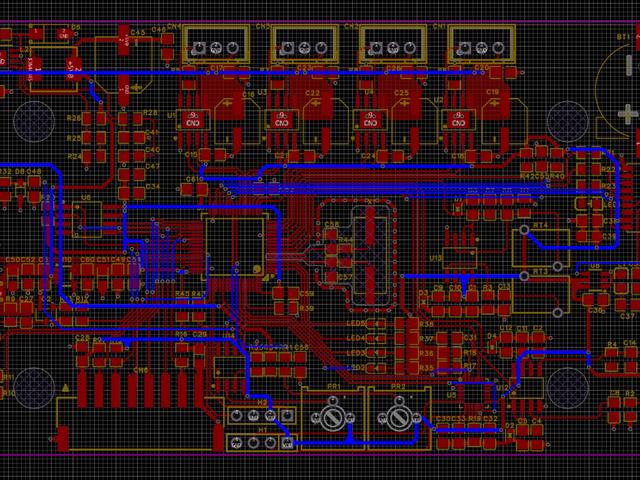Select the CN4 connector footprint

tap(216, 44)
